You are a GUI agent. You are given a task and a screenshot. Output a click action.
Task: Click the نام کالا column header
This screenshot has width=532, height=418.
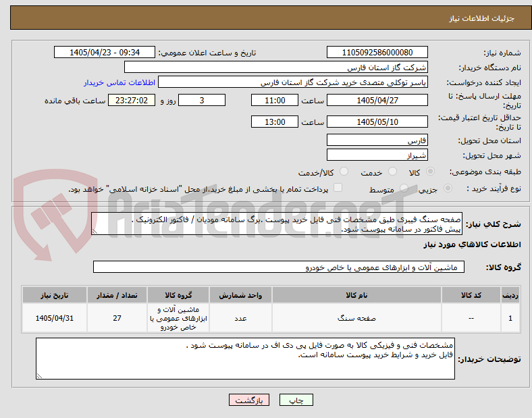[356, 295]
